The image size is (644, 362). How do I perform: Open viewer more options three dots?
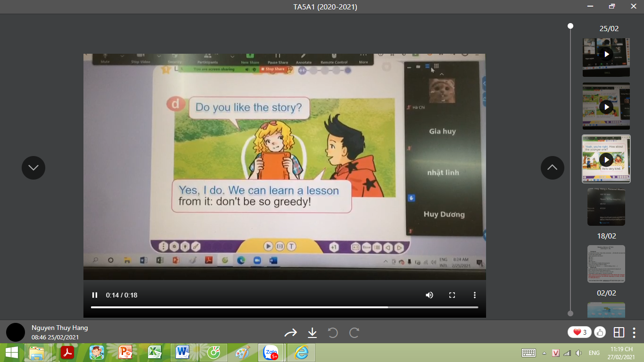click(635, 332)
